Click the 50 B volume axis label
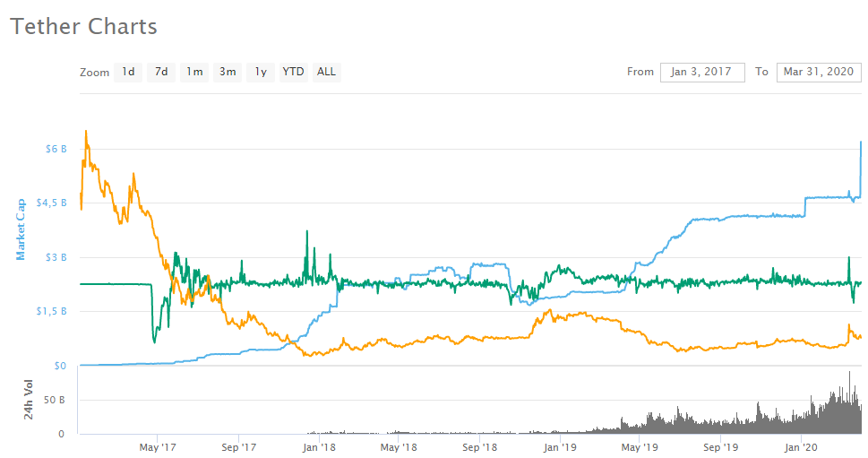The image size is (868, 458). click(55, 400)
